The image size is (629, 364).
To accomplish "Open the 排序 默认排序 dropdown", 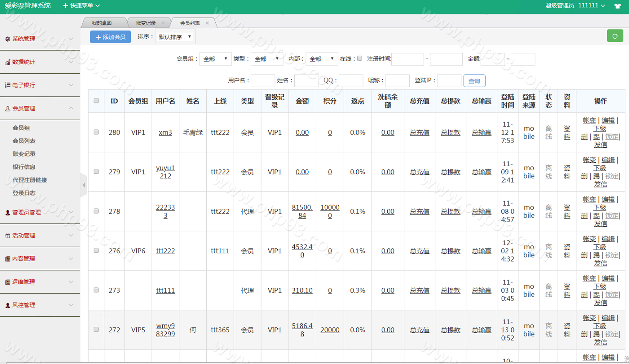I will click(175, 37).
